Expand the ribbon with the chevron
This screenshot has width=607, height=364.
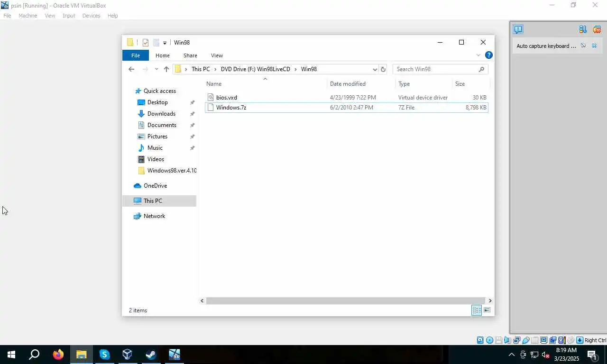(478, 55)
